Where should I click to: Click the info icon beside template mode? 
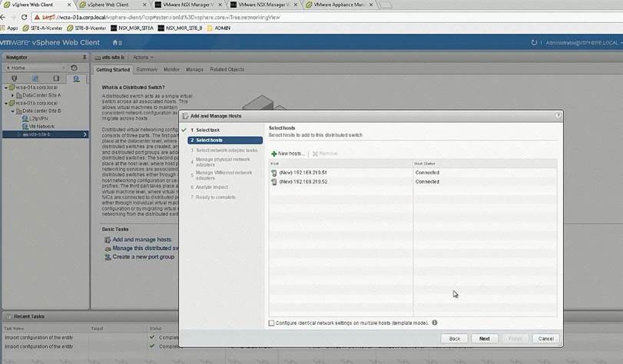(x=435, y=323)
